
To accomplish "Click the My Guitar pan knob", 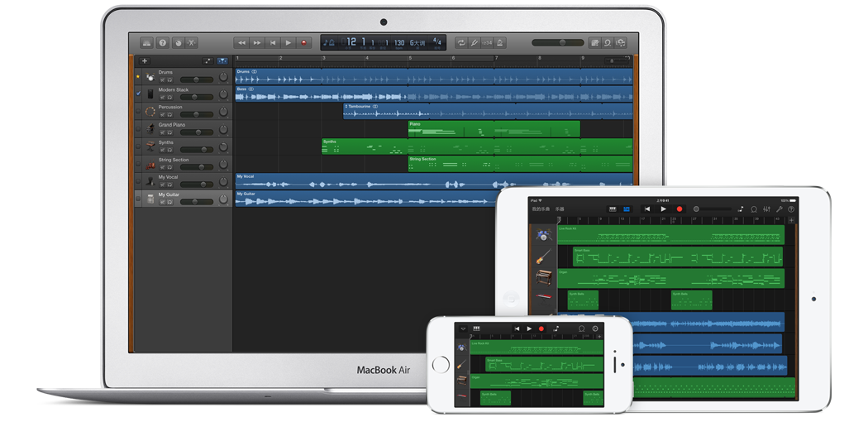I will click(x=223, y=199).
